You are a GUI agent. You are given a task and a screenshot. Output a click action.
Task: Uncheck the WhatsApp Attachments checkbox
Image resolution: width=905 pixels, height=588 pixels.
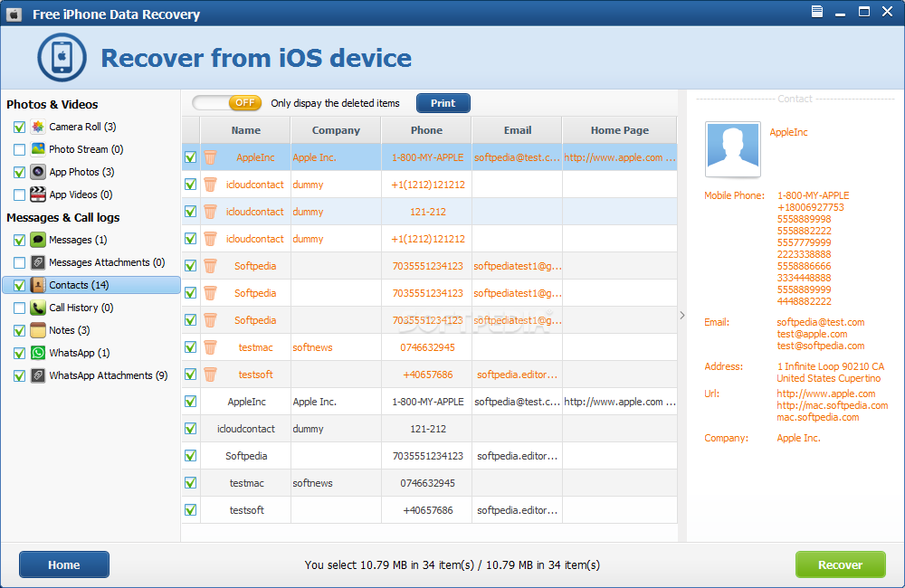pyautogui.click(x=19, y=375)
